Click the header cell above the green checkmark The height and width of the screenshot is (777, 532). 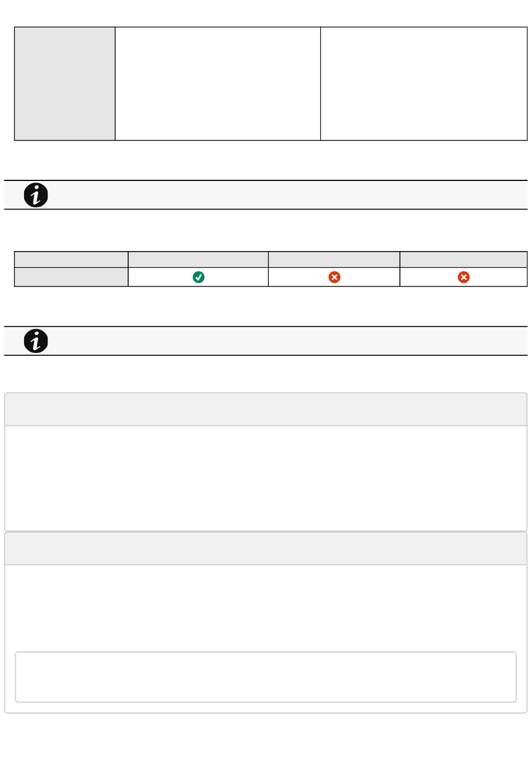(198, 259)
